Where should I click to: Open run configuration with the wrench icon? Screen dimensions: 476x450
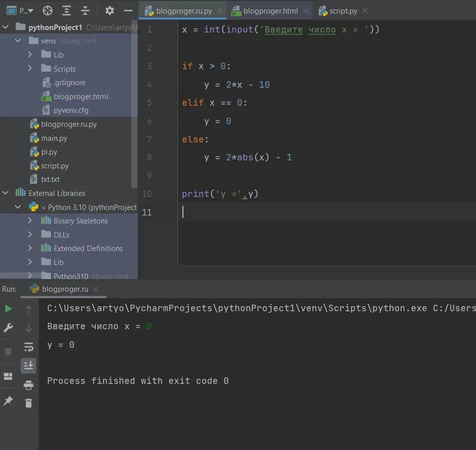click(8, 328)
